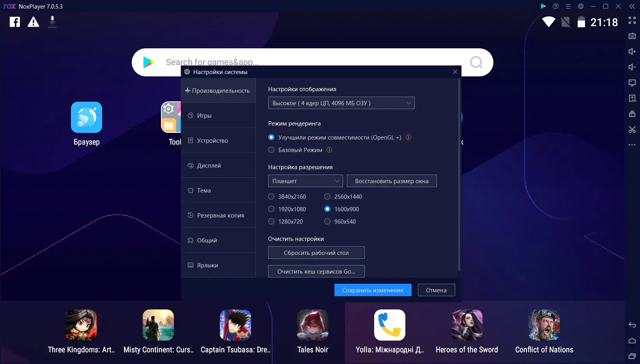Launch Misty Continent: Curs.. game icon
Screen dimensions: 640x364
[x=158, y=325]
